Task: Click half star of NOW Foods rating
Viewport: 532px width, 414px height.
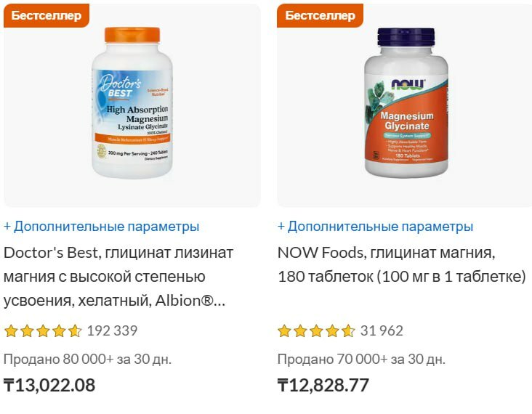Action: point(348,331)
